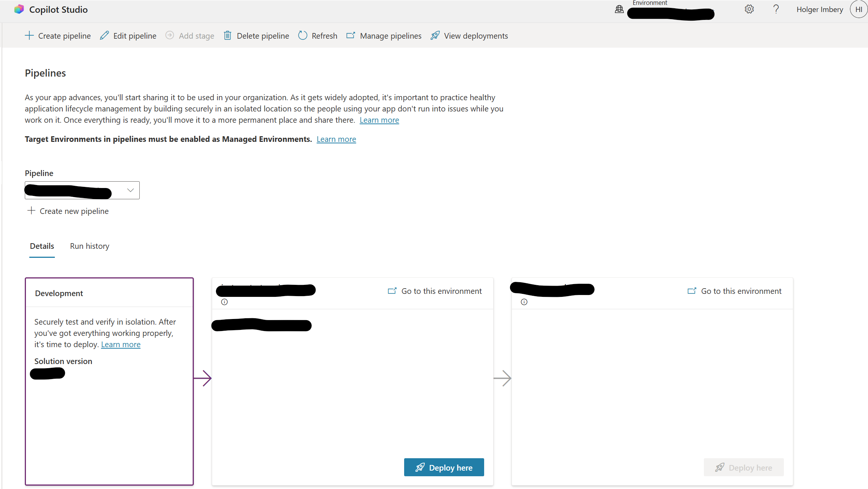Click Learn more in Development card
Screen dimensions: 868x489
tap(121, 345)
